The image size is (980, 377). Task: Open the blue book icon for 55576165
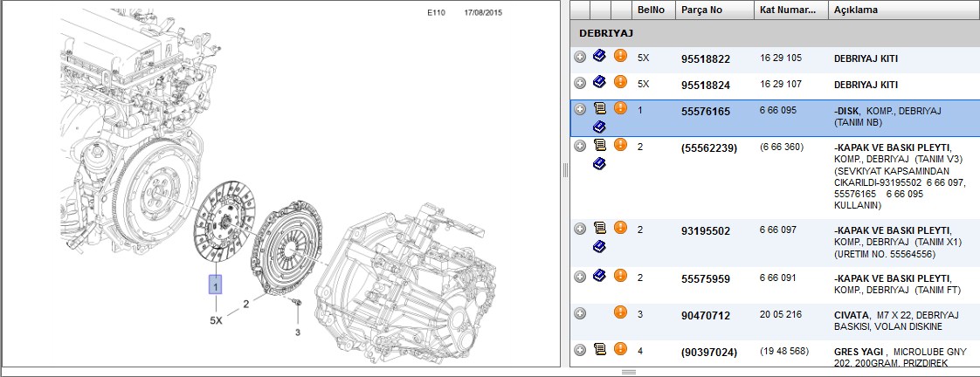tap(599, 127)
